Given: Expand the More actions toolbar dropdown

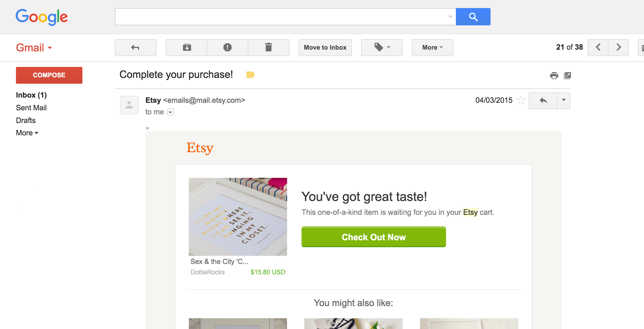Looking at the screenshot, I should click(x=432, y=47).
